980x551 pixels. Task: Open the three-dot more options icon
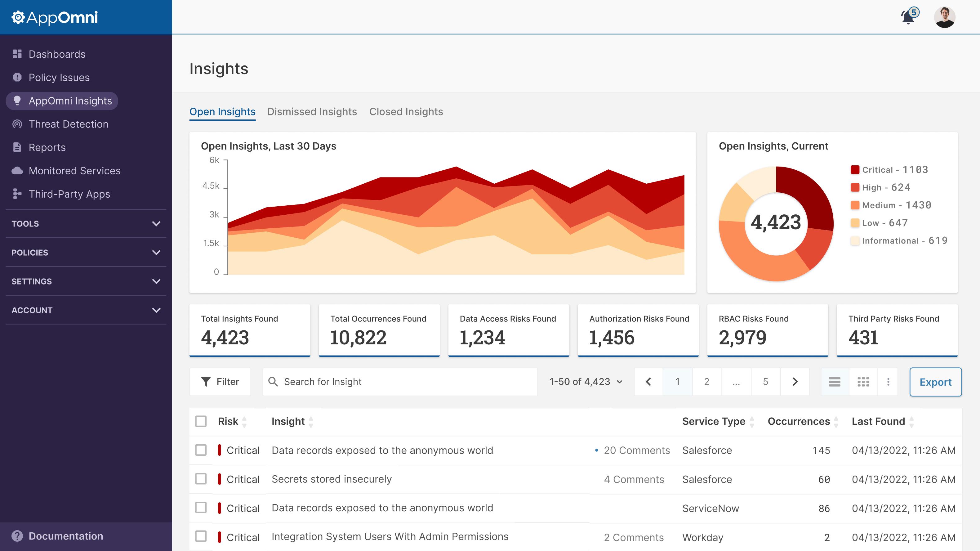click(888, 382)
